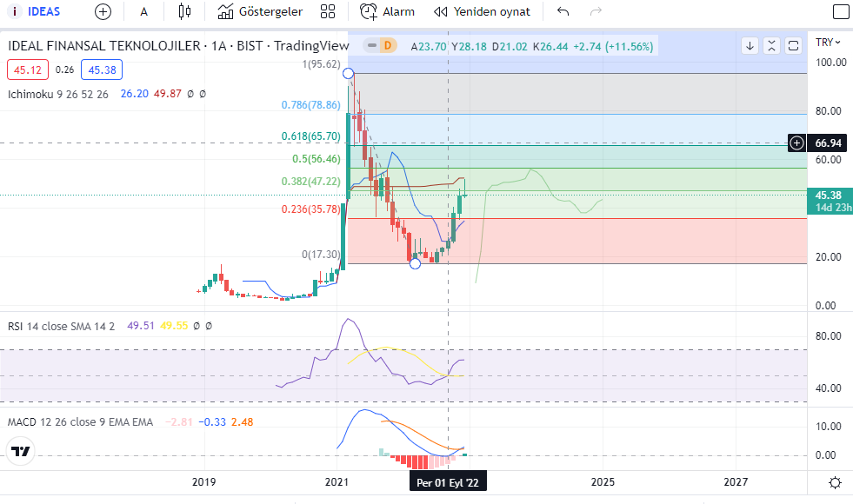Open the TRY currency dropdown
This screenshot has width=853, height=504.
coord(828,42)
